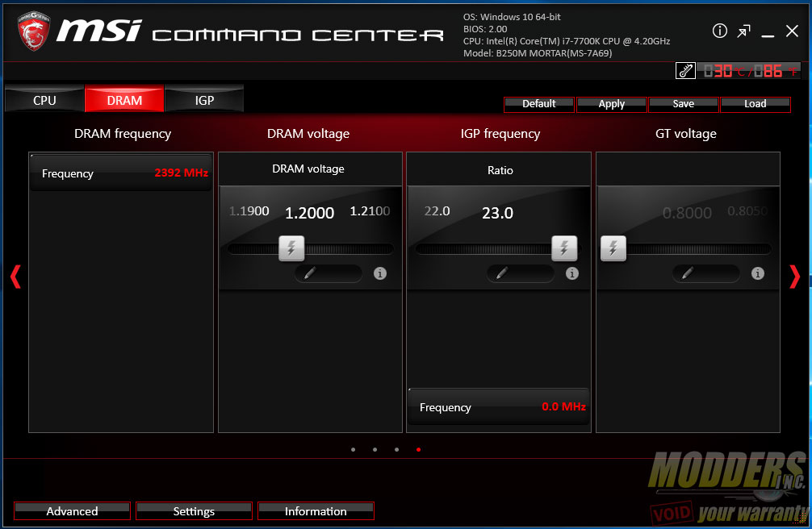Click the thermometer temperature icon
Image resolution: width=812 pixels, height=529 pixels.
(x=685, y=70)
